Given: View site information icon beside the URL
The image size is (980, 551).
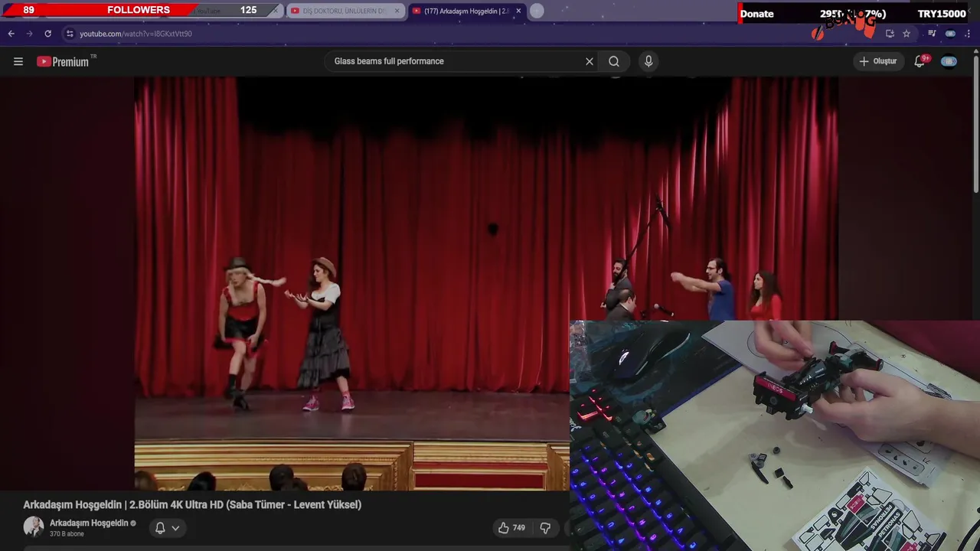Looking at the screenshot, I should tap(70, 34).
